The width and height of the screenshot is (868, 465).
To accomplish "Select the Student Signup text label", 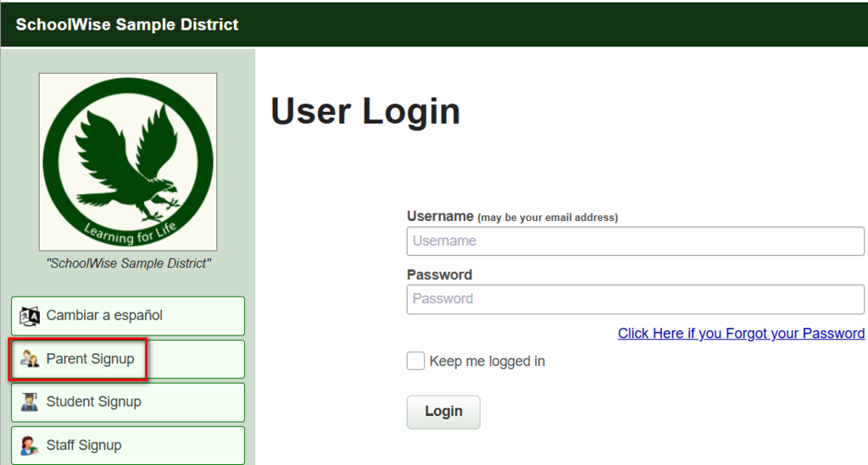I will [x=93, y=402].
